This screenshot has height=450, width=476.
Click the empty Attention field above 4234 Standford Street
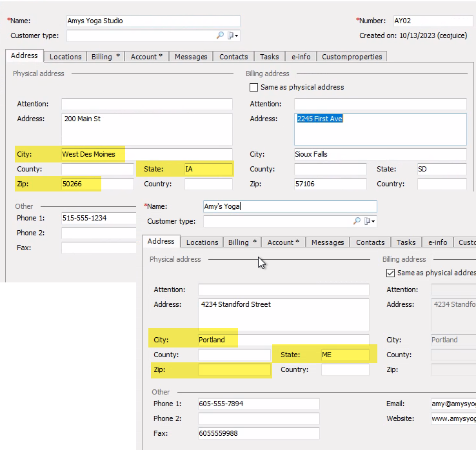click(284, 289)
